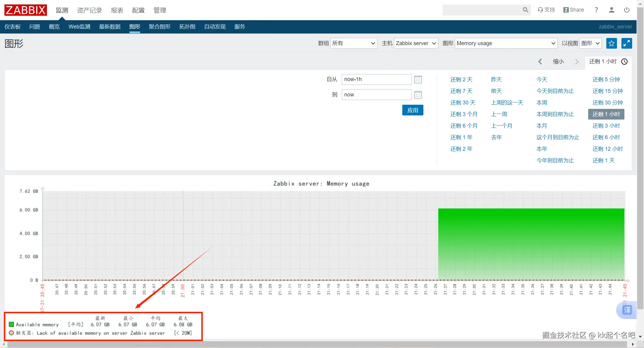Open the user profile icon

click(611, 10)
